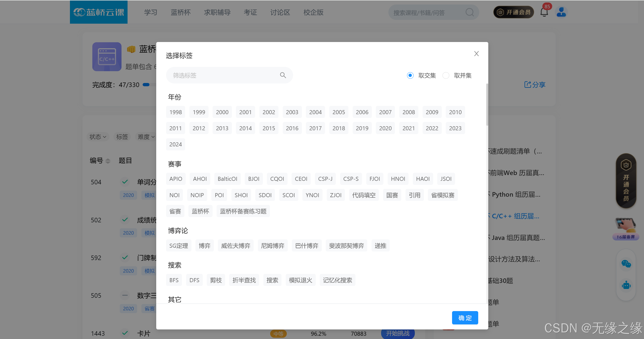Image resolution: width=644 pixels, height=339 pixels.
Task: Toggle the 2024 year tag
Action: pyautogui.click(x=175, y=144)
